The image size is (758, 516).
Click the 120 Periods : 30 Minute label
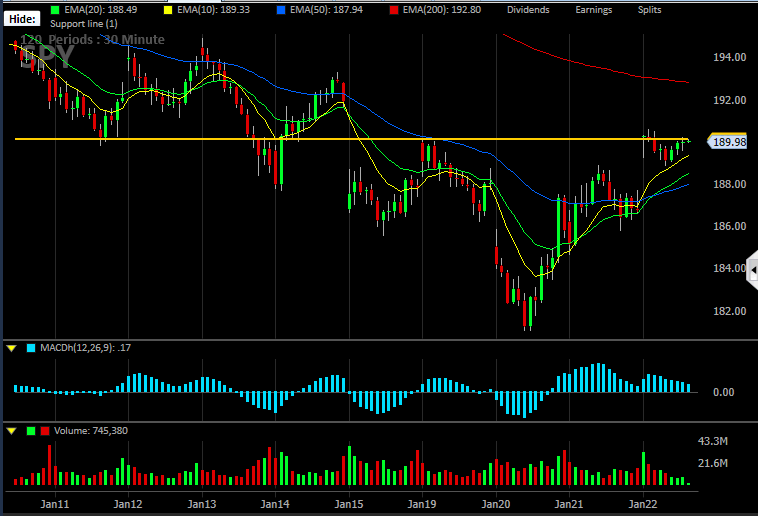pyautogui.click(x=92, y=40)
